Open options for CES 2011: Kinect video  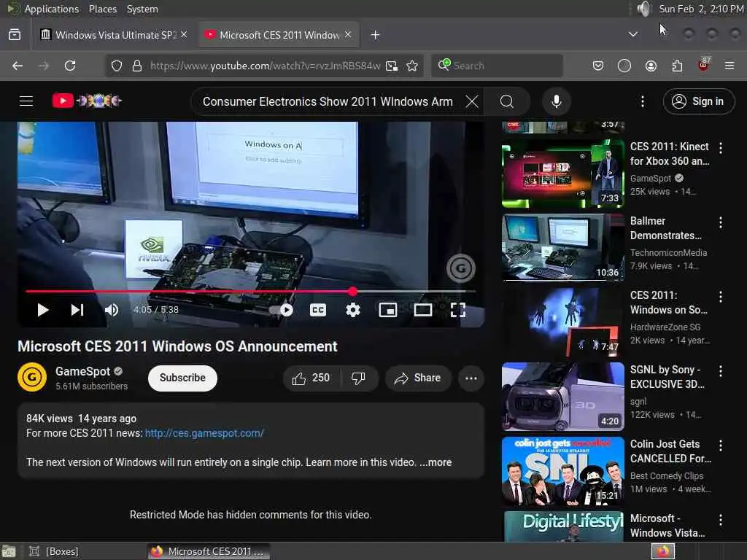click(x=720, y=148)
